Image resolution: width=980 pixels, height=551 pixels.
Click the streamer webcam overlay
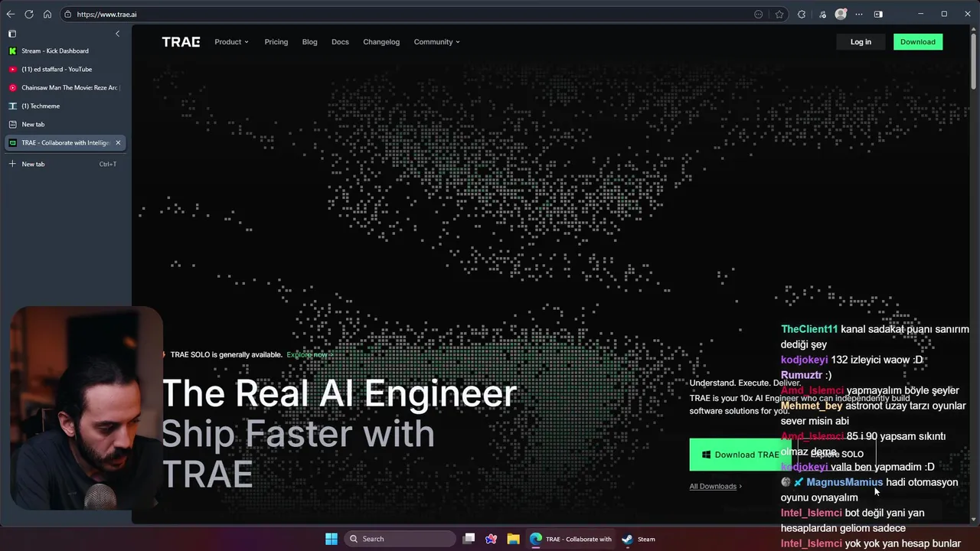[x=86, y=409]
